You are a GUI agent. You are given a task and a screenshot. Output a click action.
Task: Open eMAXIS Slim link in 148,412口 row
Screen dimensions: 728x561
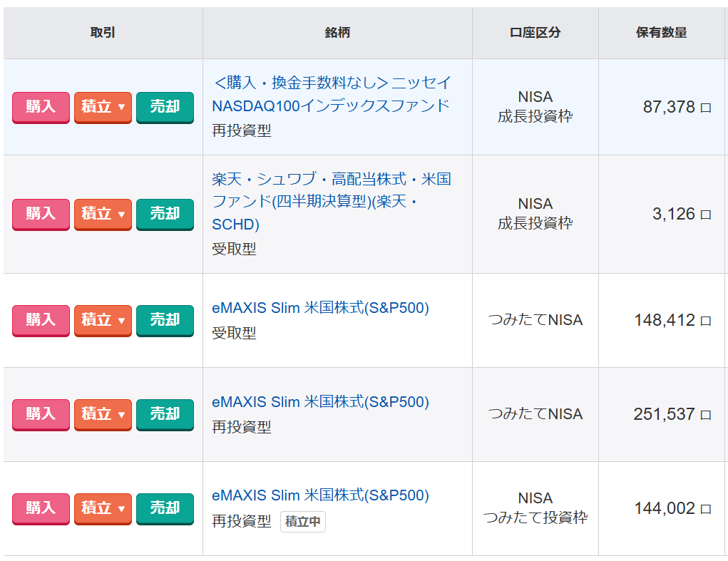(x=320, y=308)
